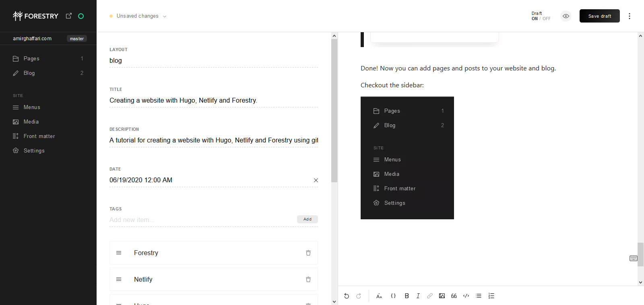Toggle blockquote formatting
Screen dimensions: 644x305
coord(454,296)
